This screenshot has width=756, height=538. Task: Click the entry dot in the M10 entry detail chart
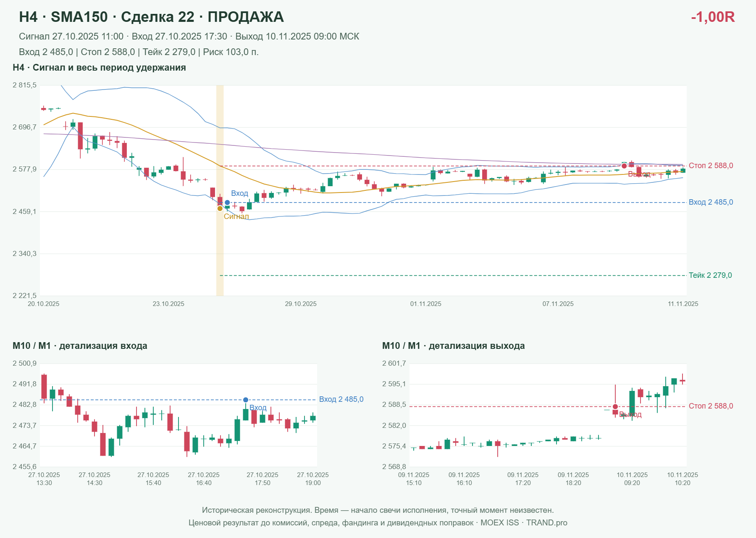point(246,400)
